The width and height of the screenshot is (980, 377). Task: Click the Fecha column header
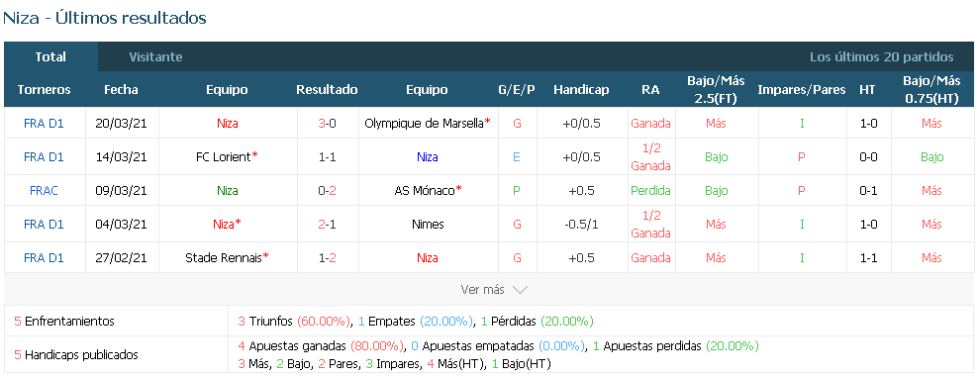(121, 89)
